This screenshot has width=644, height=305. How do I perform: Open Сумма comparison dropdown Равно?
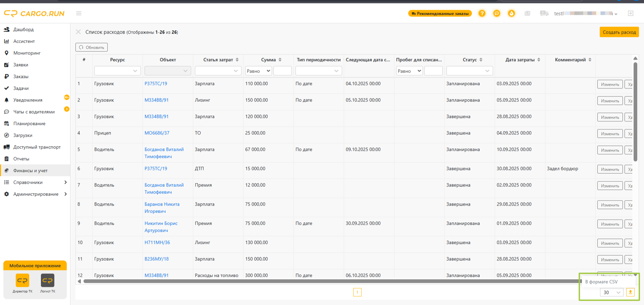pos(258,71)
